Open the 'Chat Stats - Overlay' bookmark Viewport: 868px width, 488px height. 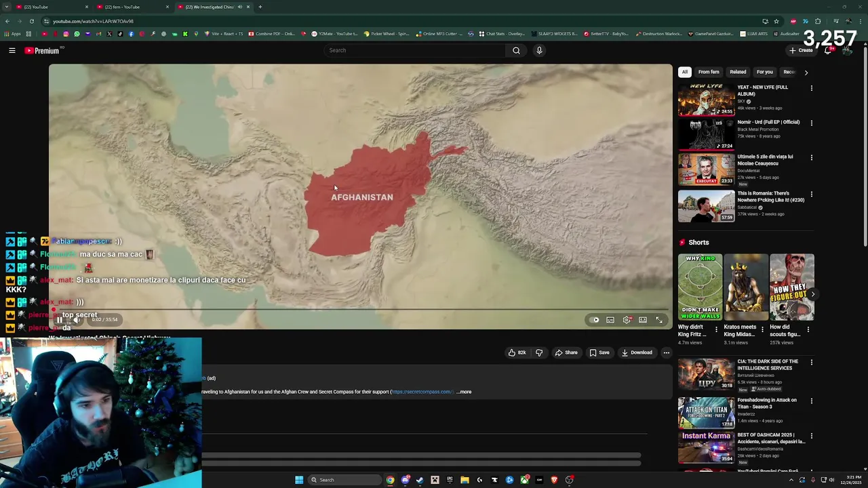tap(502, 34)
